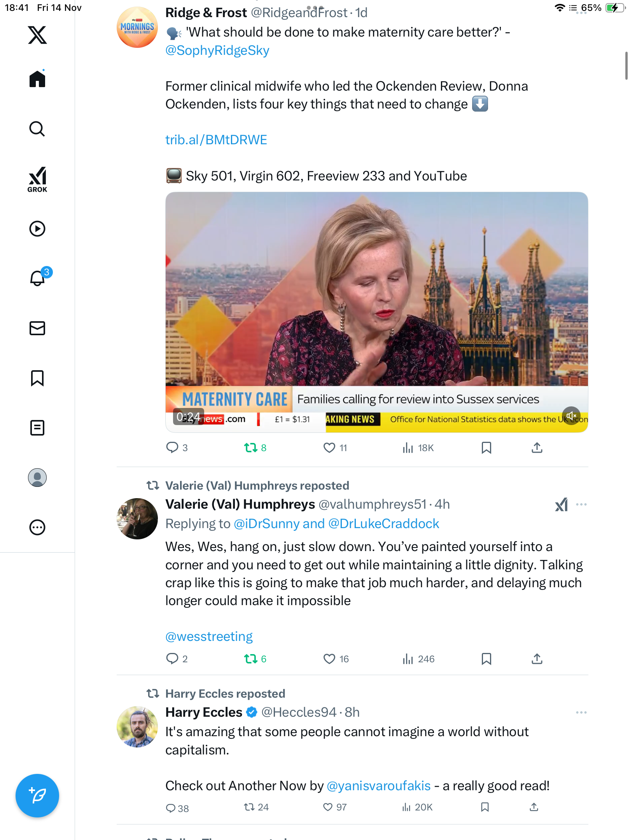
Task: Open @yanisvaroufakis profile mention
Action: [378, 786]
